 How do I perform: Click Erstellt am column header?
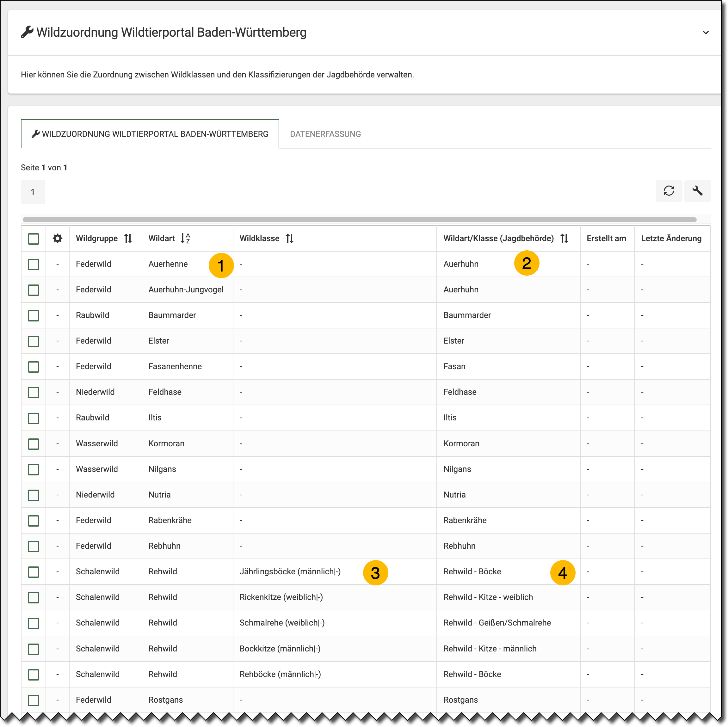tap(606, 238)
